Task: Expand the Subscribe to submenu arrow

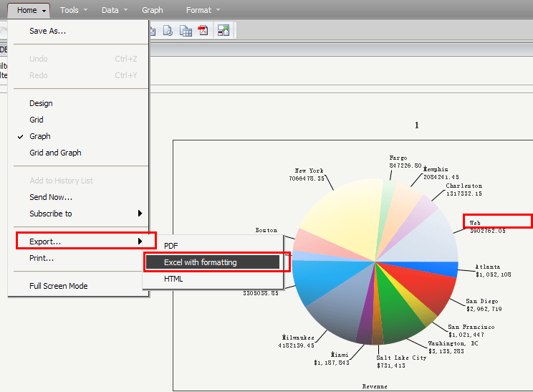Action: [x=140, y=214]
